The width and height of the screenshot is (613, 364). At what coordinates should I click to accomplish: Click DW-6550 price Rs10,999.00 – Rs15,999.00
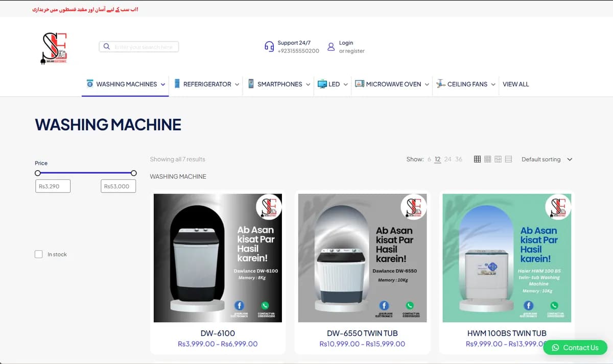click(362, 344)
